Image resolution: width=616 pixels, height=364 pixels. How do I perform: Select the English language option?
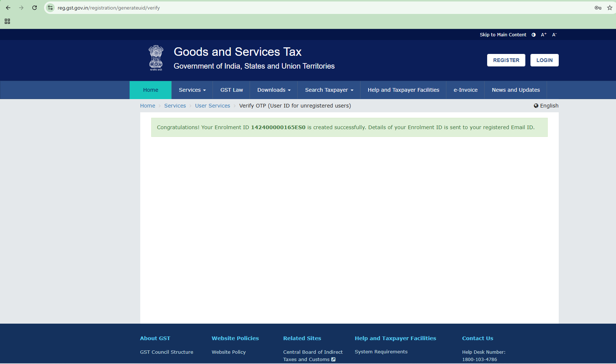(x=546, y=106)
